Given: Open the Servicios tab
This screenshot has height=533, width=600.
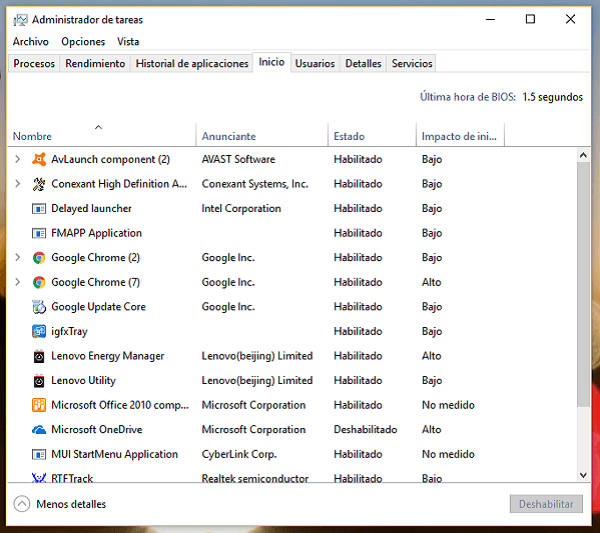Looking at the screenshot, I should tap(412, 63).
